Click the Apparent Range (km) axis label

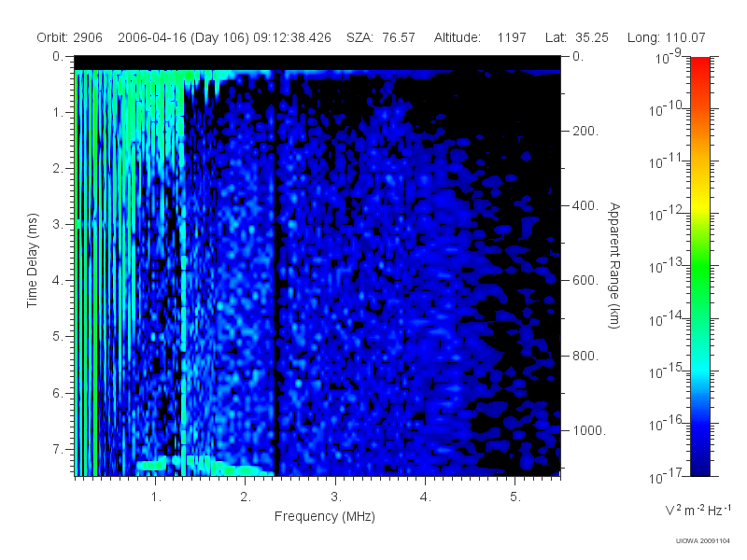tap(614, 265)
